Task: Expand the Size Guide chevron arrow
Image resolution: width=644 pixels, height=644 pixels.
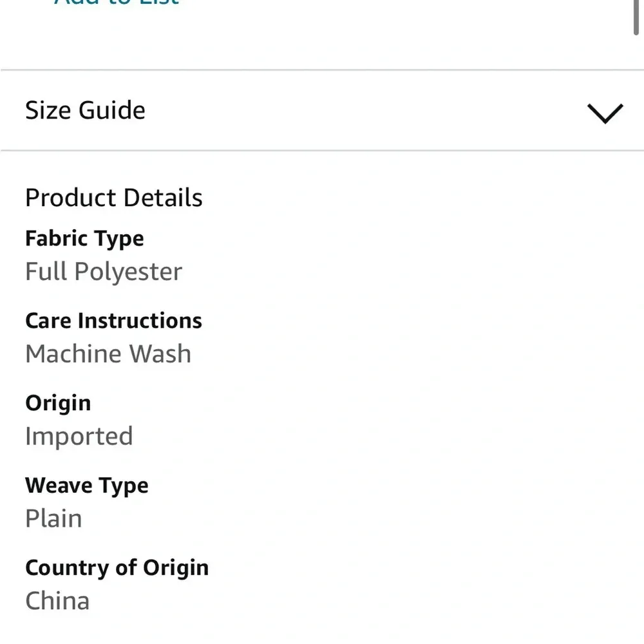Action: click(x=605, y=113)
